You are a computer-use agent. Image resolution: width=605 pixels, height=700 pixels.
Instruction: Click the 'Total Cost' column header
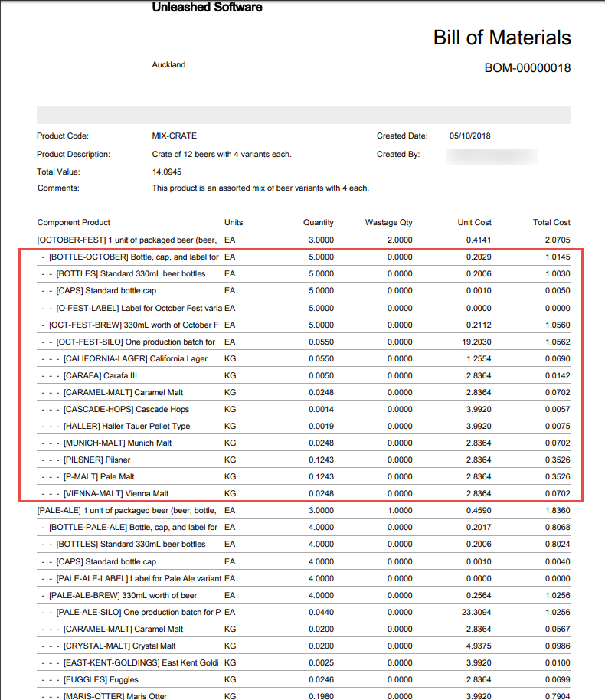(x=551, y=222)
